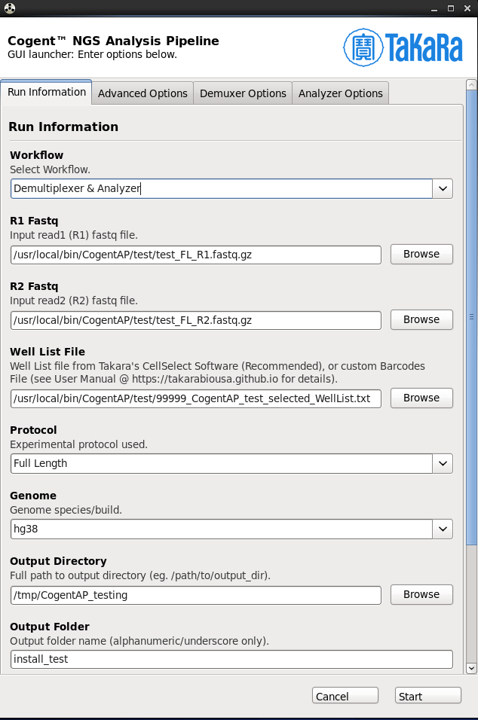This screenshot has width=478, height=720.
Task: Click the R2 Fastq file path field
Action: pos(196,321)
